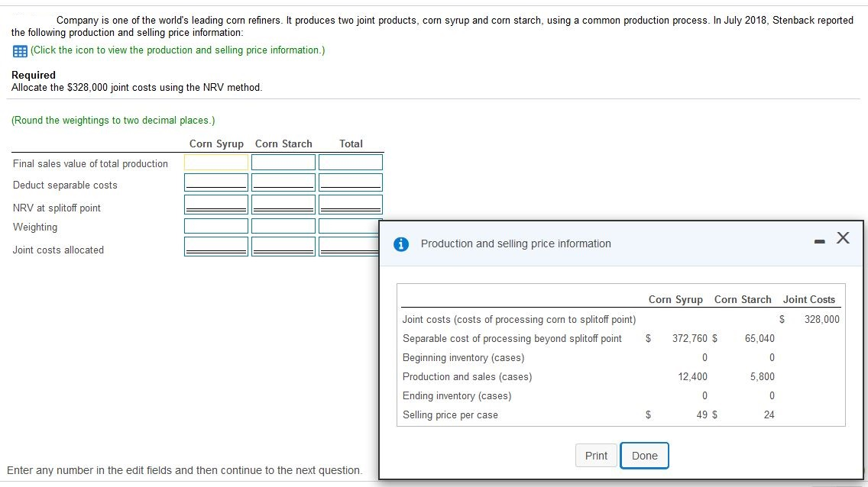The image size is (868, 487).
Task: Click the 49 selling price value
Action: 702,414
